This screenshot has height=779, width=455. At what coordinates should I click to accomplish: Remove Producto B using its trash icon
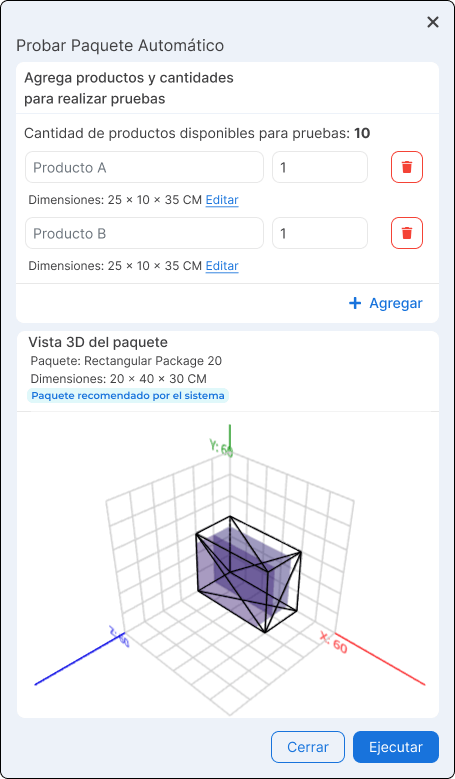click(407, 233)
